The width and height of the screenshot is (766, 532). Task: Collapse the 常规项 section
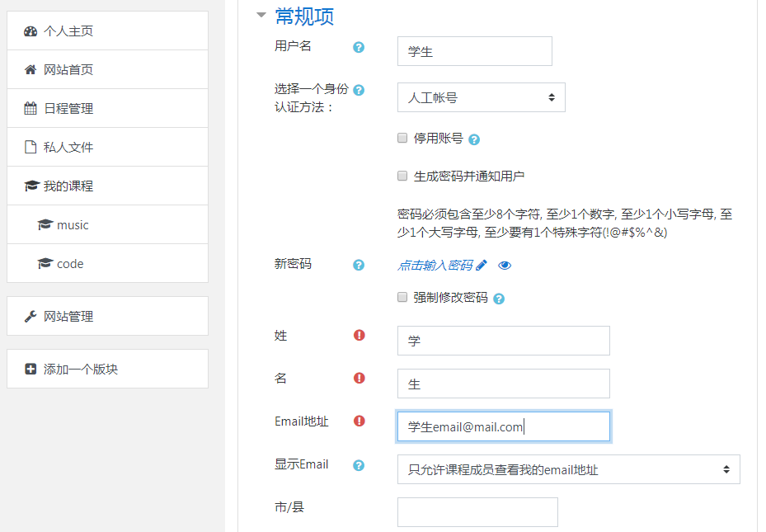(261, 16)
